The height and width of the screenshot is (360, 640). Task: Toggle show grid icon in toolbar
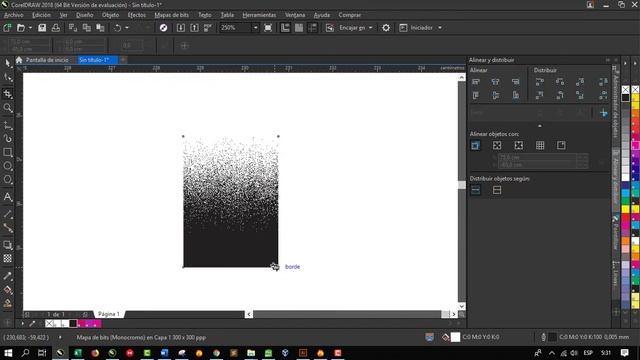coord(299,28)
